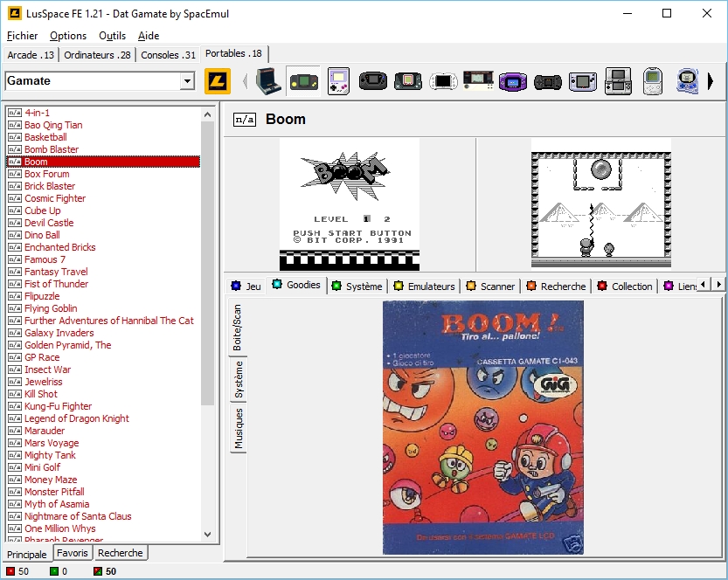Image resolution: width=728 pixels, height=580 pixels.
Task: Select the Gamate handheld icon in the systems strip
Action: click(303, 81)
